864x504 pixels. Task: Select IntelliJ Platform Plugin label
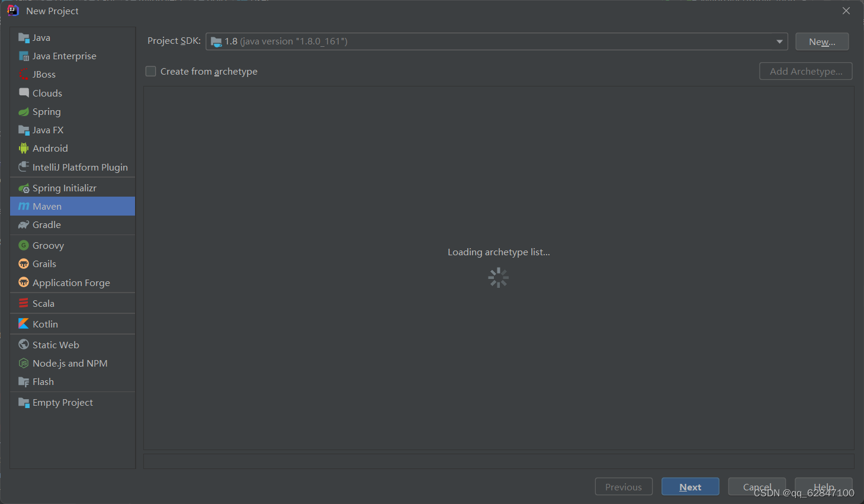pyautogui.click(x=80, y=167)
